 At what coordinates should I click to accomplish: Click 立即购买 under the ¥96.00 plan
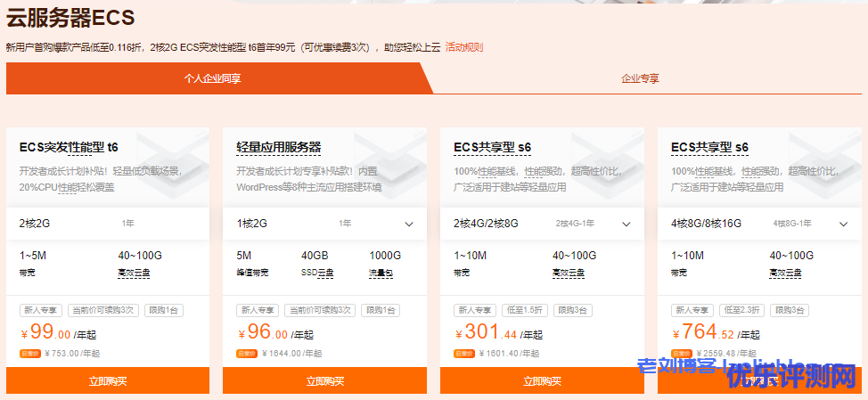click(325, 380)
